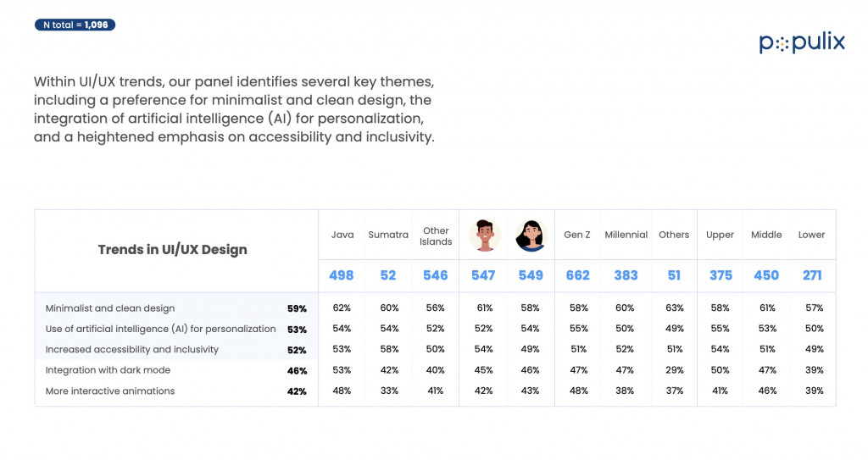Select the Upper class column header

click(x=720, y=235)
